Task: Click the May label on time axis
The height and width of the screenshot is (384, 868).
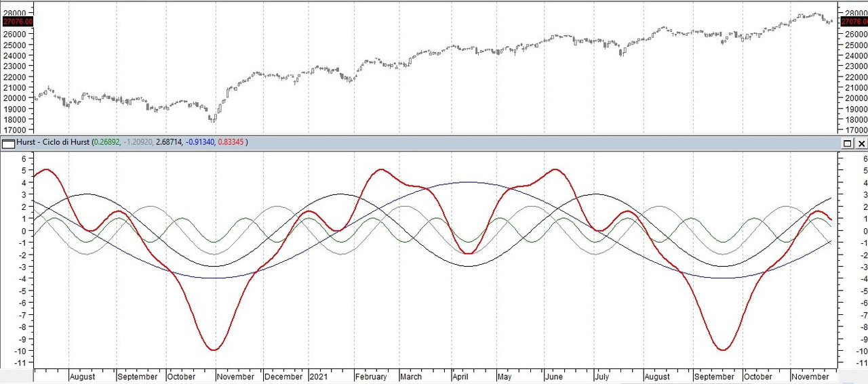Action: tap(505, 377)
